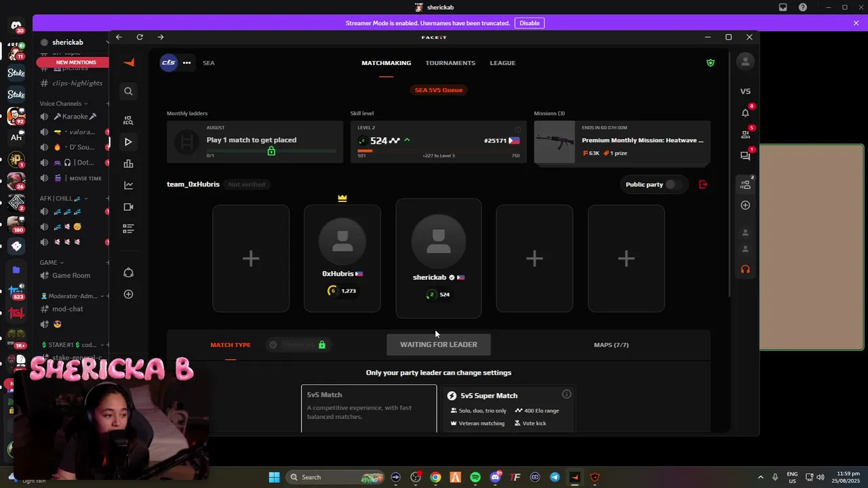
Task: Click the orange headset voice icon
Action: (x=745, y=269)
